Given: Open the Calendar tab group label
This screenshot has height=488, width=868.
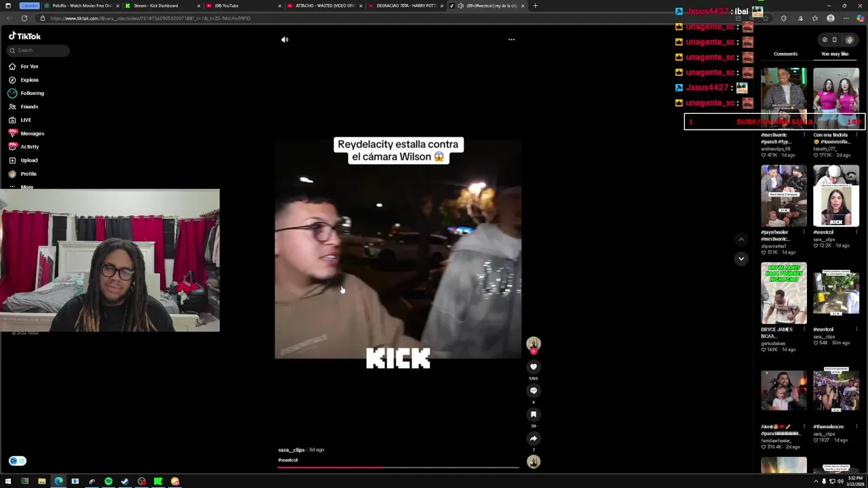Looking at the screenshot, I should [x=29, y=5].
